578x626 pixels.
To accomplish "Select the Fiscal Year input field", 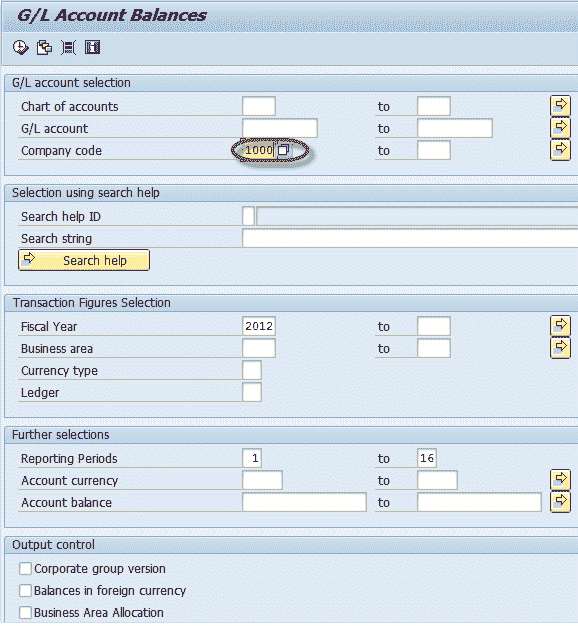I will tap(259, 326).
